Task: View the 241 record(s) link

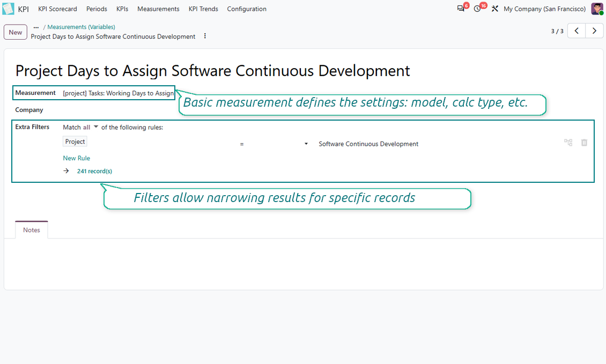Action: [x=94, y=171]
